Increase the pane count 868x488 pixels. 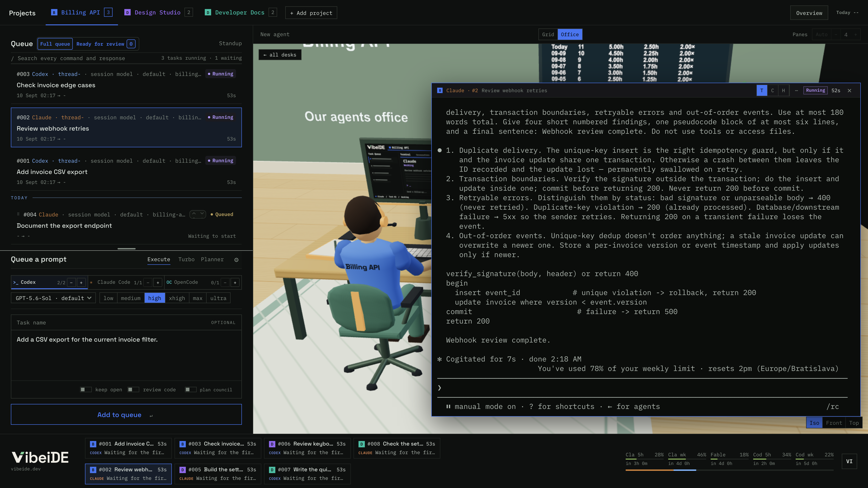tap(855, 34)
